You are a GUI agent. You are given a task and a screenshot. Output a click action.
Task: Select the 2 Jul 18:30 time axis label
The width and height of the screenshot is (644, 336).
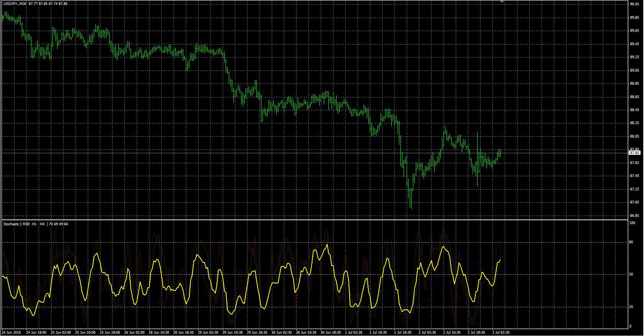coord(476,333)
